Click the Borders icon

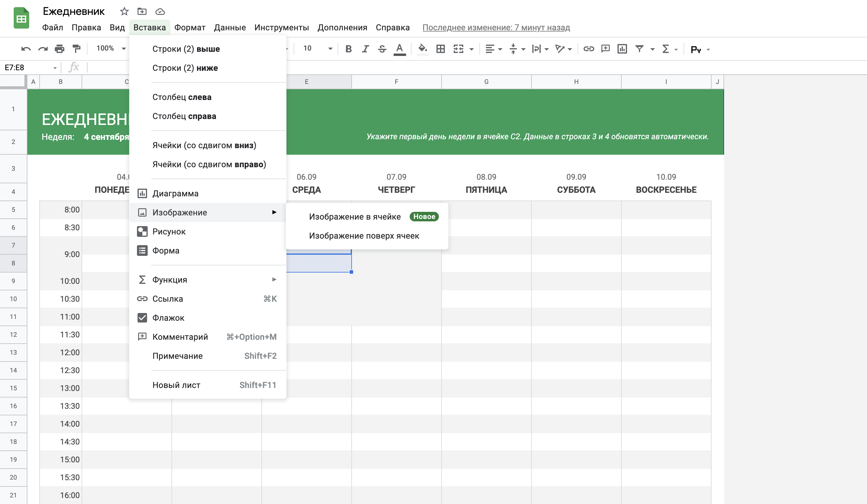point(440,49)
